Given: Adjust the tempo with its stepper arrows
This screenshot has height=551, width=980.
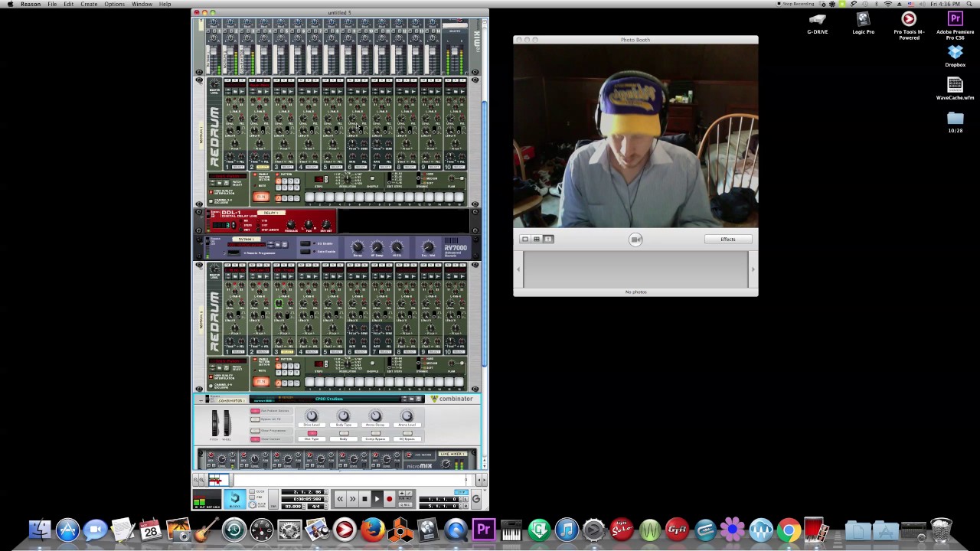Looking at the screenshot, I should pyautogui.click(x=304, y=507).
